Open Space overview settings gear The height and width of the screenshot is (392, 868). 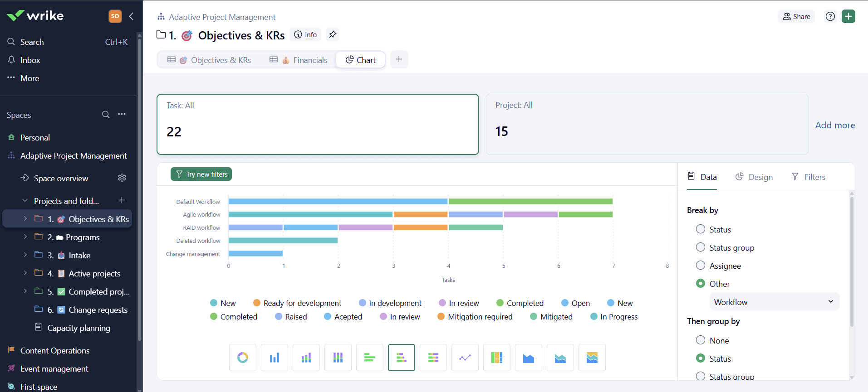[122, 178]
